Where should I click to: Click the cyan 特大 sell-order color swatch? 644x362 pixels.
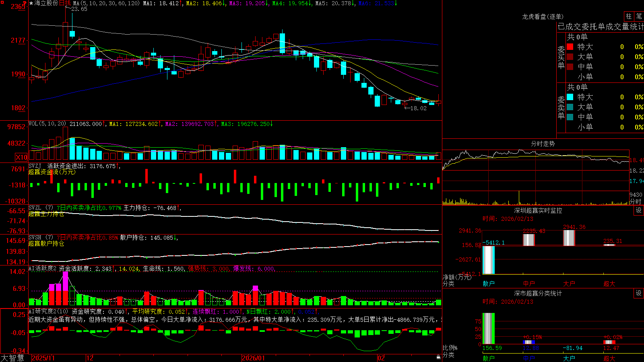click(x=570, y=97)
